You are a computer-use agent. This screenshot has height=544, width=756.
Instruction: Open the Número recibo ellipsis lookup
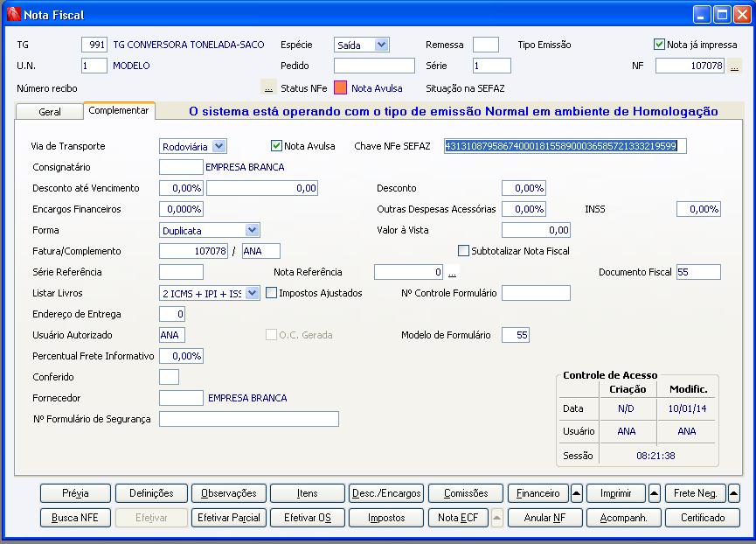point(268,87)
